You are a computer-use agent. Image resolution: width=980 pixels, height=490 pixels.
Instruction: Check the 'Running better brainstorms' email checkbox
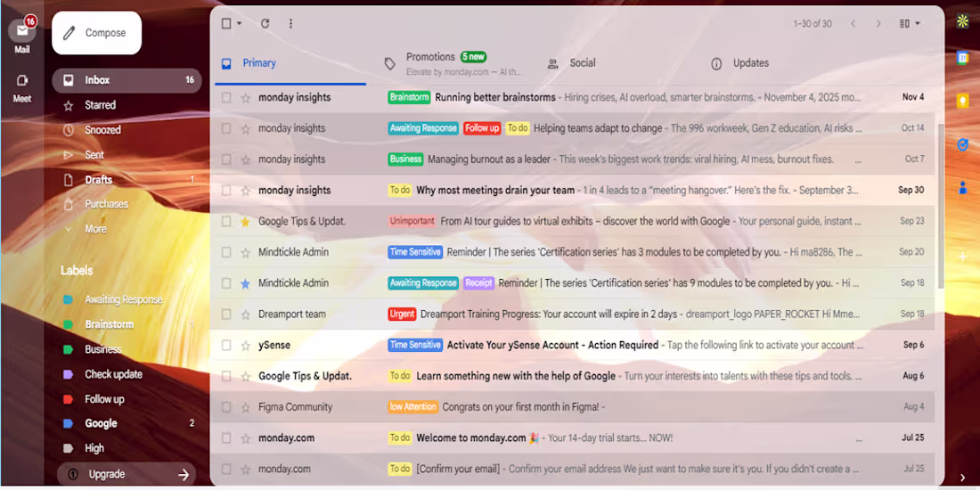tap(226, 97)
